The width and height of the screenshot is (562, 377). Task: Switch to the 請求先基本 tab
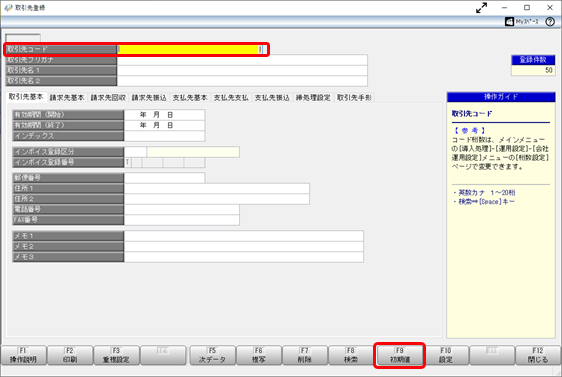[x=67, y=97]
